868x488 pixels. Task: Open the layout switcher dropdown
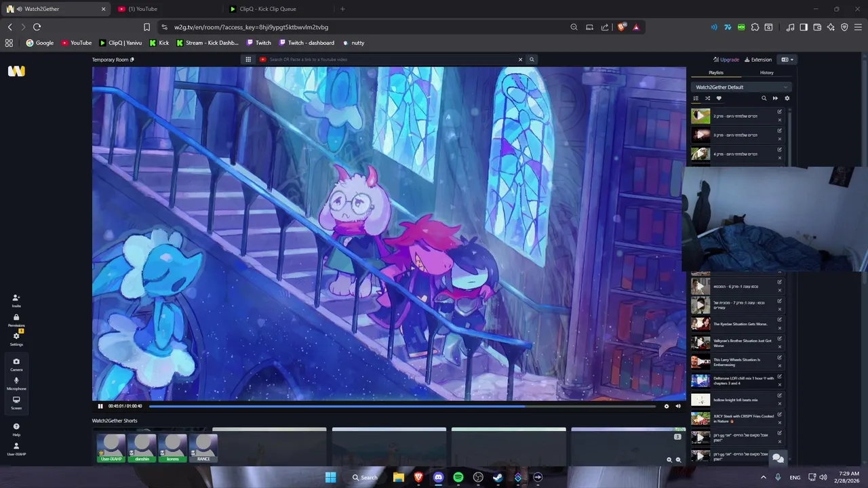(787, 60)
